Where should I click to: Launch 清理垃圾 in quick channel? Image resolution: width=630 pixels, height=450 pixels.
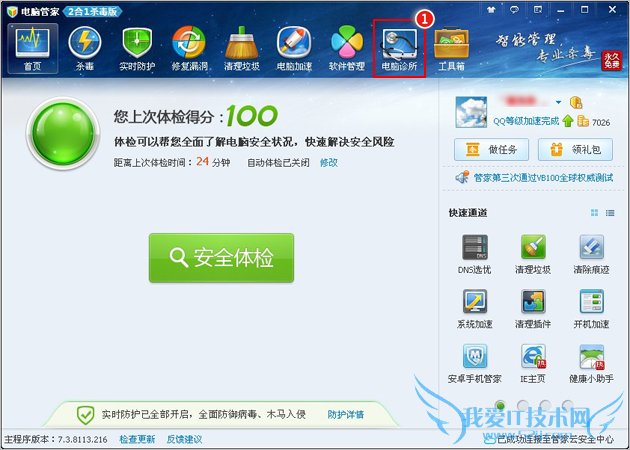click(533, 254)
